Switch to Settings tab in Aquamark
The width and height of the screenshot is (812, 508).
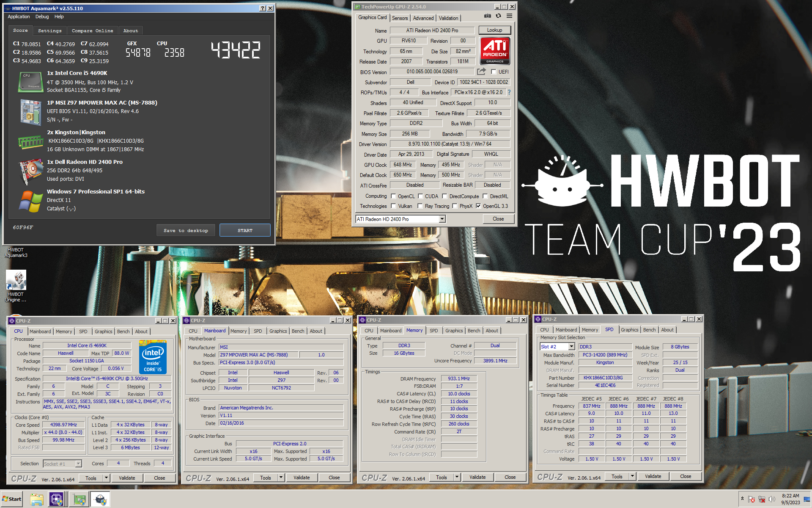pyautogui.click(x=49, y=30)
